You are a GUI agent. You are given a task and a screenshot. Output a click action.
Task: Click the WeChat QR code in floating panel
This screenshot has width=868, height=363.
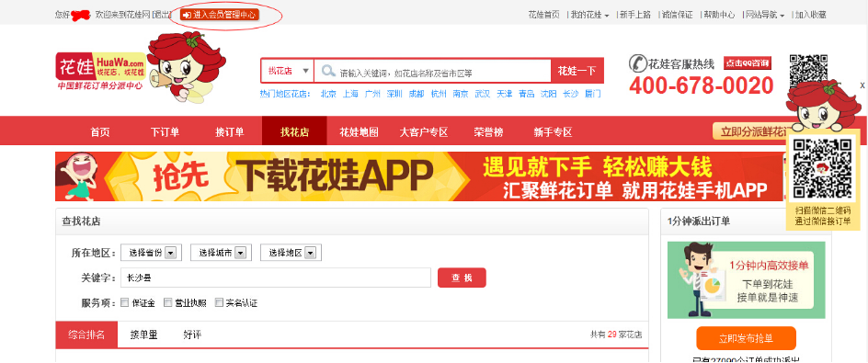tap(823, 168)
